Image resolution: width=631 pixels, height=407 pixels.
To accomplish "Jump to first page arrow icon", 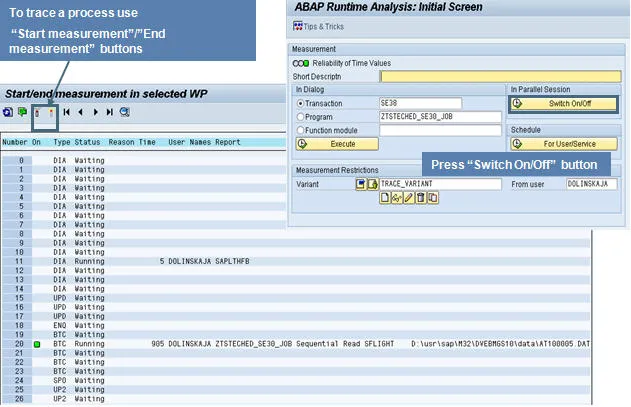I will (66, 112).
